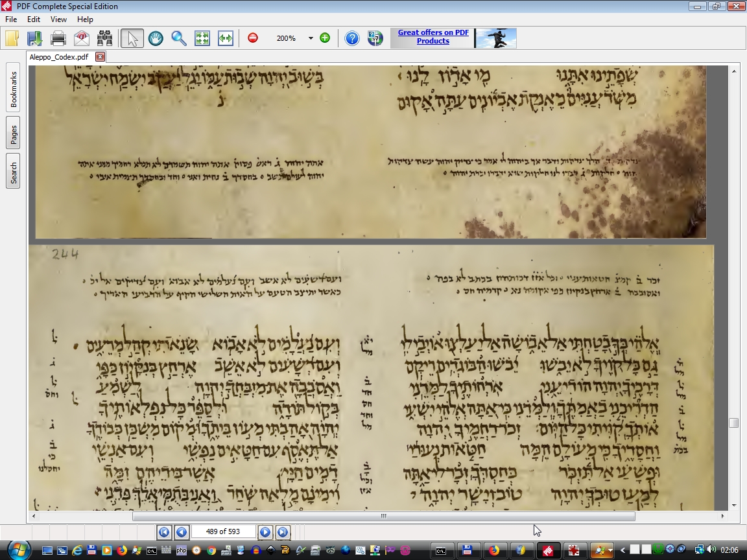This screenshot has width=747, height=560.
Task: Go to the next page button
Action: tap(265, 532)
